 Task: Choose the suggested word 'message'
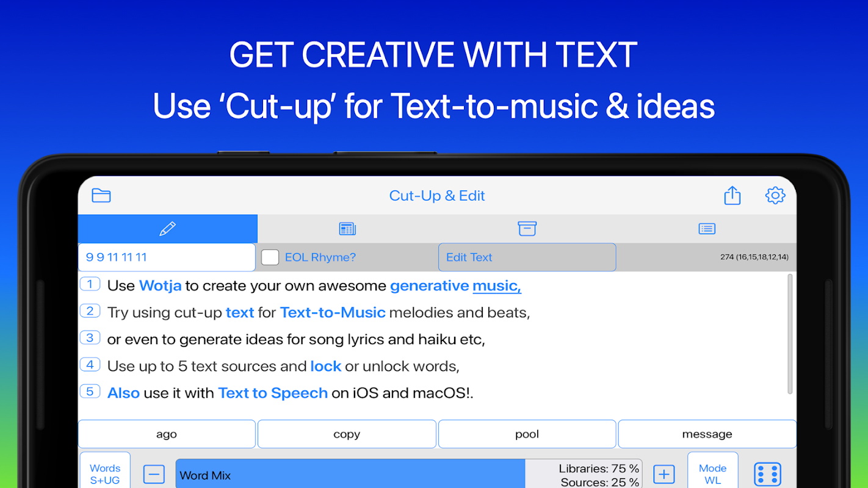tap(707, 434)
